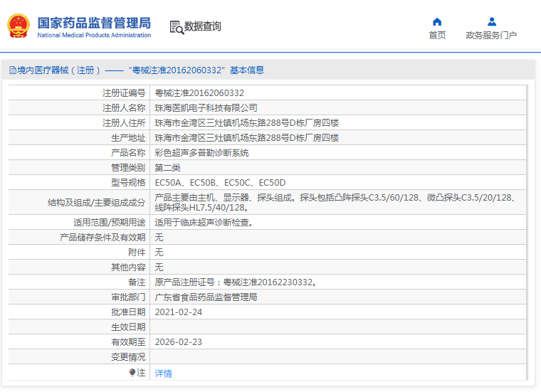Open the 政务服务门户 user icon

pyautogui.click(x=492, y=22)
